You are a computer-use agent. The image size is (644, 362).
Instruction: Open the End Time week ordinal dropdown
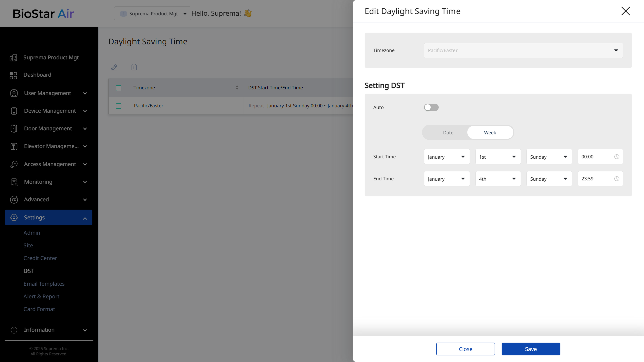[x=497, y=179]
